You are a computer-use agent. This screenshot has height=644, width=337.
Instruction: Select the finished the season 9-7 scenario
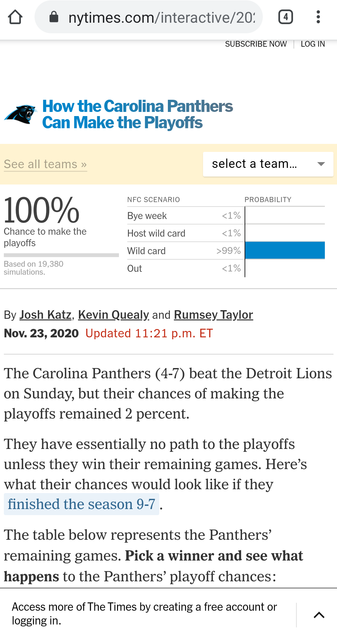pyautogui.click(x=82, y=504)
